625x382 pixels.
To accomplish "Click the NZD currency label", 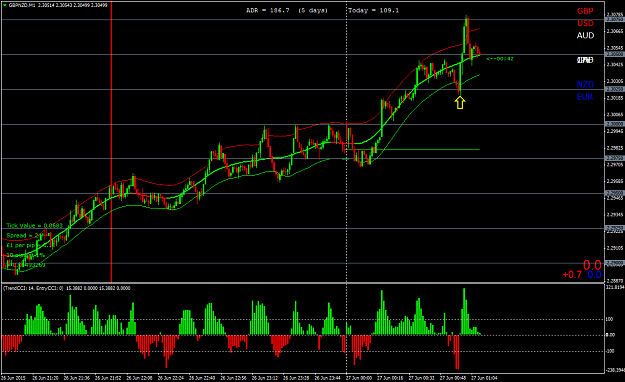I will [x=585, y=85].
